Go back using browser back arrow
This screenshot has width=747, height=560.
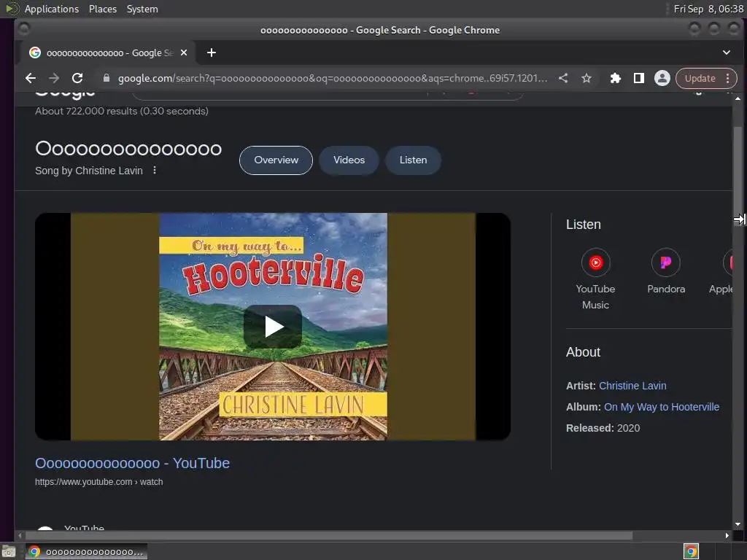click(x=31, y=78)
